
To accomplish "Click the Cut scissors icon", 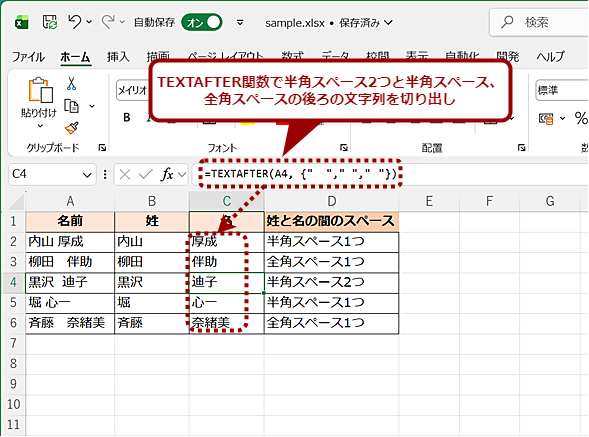I will [71, 83].
